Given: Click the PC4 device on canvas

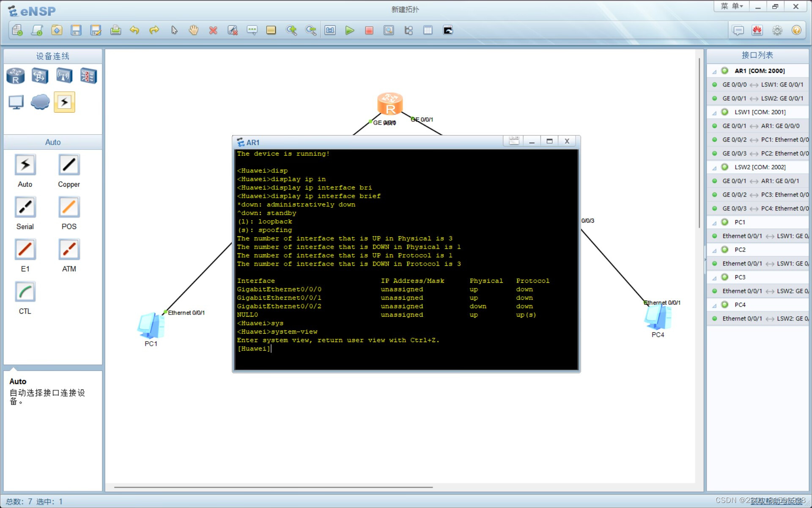Looking at the screenshot, I should click(658, 317).
